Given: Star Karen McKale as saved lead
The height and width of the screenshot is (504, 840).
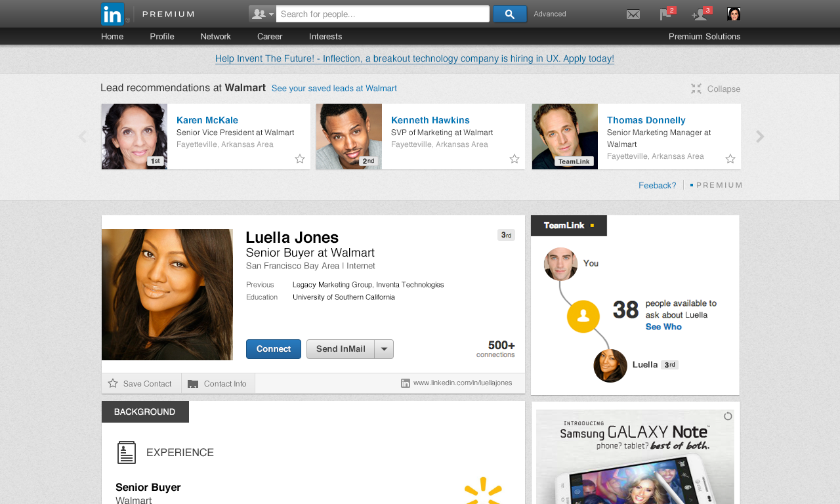Looking at the screenshot, I should [x=300, y=159].
